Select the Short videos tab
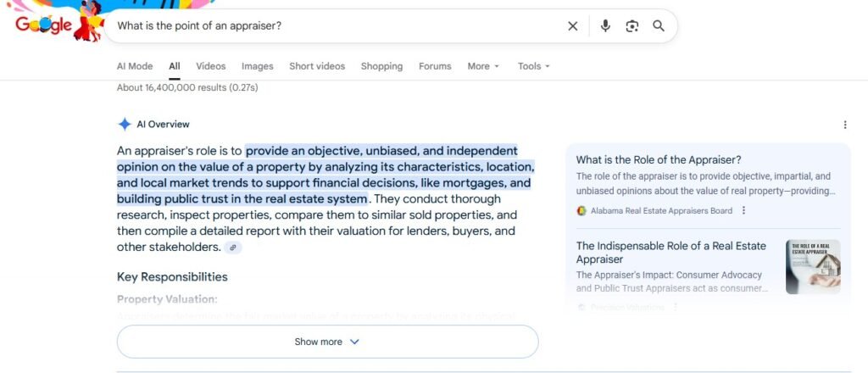This screenshot has height=373, width=868. coord(317,66)
